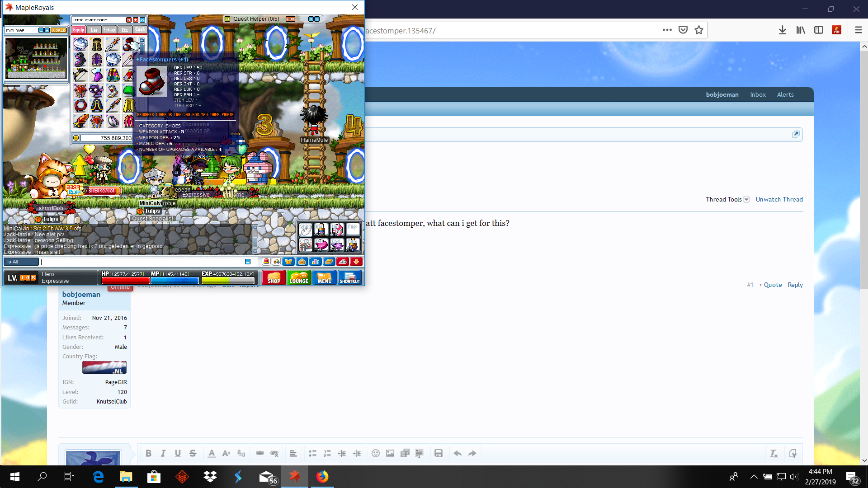
Task: Switch to the Etc inventory tab
Action: pos(125,30)
